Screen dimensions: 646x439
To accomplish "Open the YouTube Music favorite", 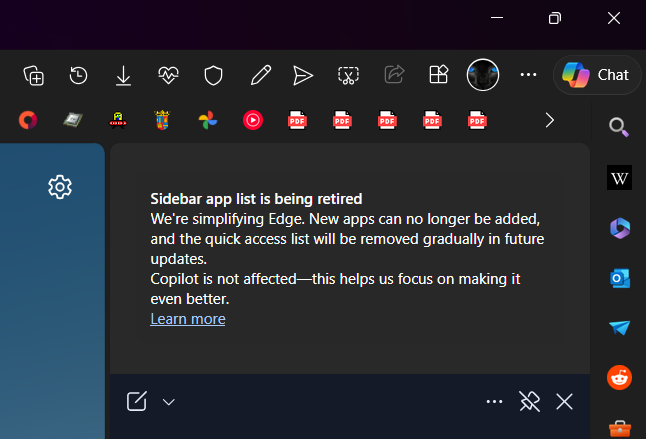I will (x=253, y=120).
